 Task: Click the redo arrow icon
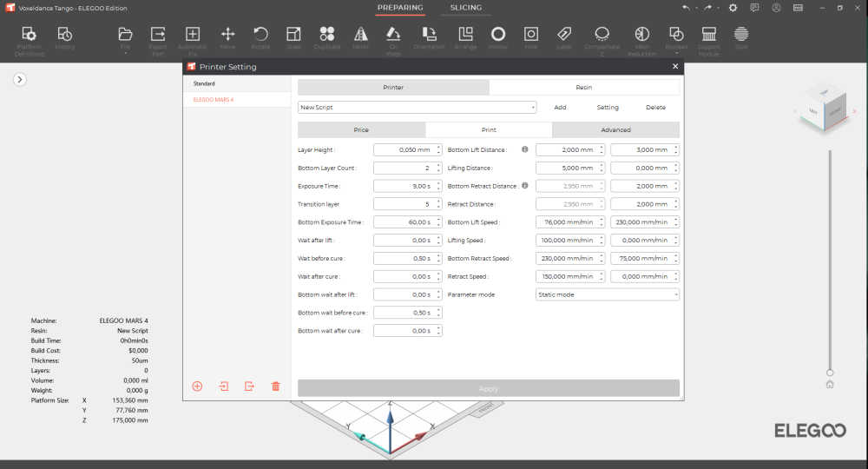[x=708, y=8]
